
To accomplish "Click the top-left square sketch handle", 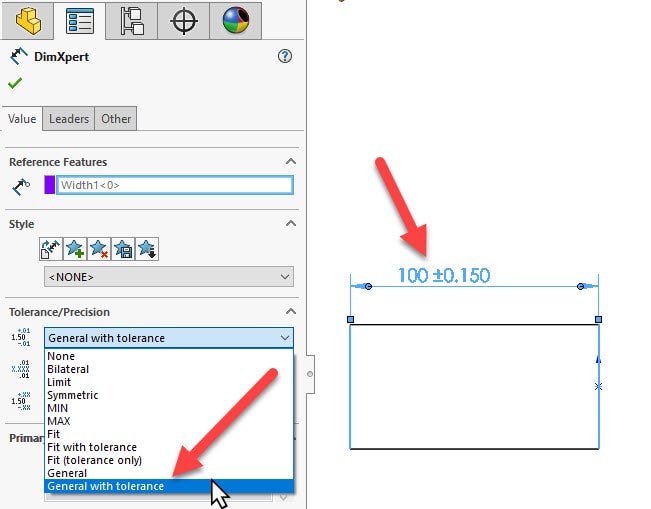I will click(x=350, y=319).
